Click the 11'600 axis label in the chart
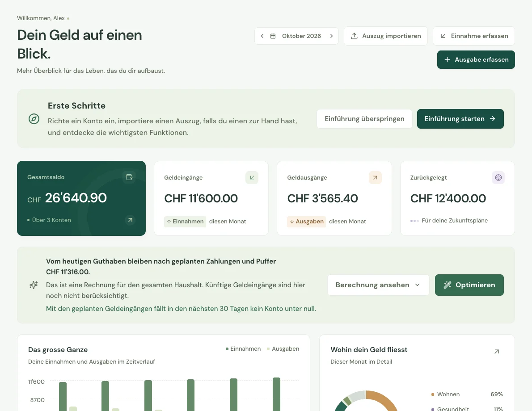The image size is (532, 411). pos(36,382)
